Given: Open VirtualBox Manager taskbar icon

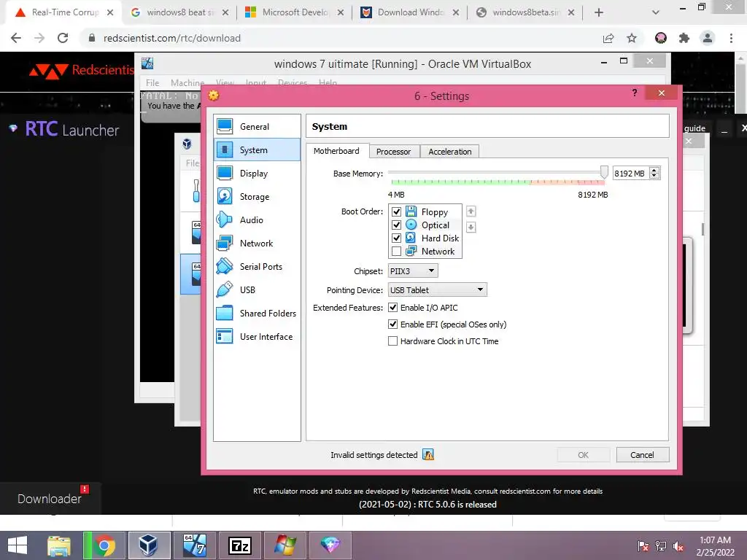Looking at the screenshot, I should [x=149, y=545].
